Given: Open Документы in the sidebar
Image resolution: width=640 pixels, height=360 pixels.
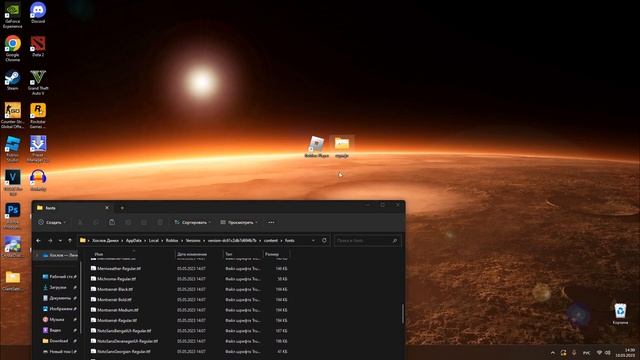Looking at the screenshot, I should pyautogui.click(x=60, y=298).
